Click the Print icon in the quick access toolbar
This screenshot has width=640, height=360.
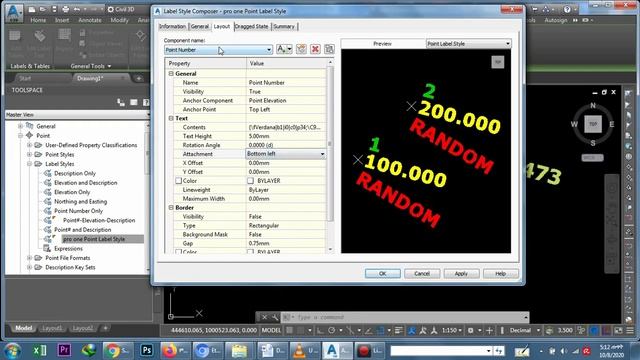coord(65,9)
